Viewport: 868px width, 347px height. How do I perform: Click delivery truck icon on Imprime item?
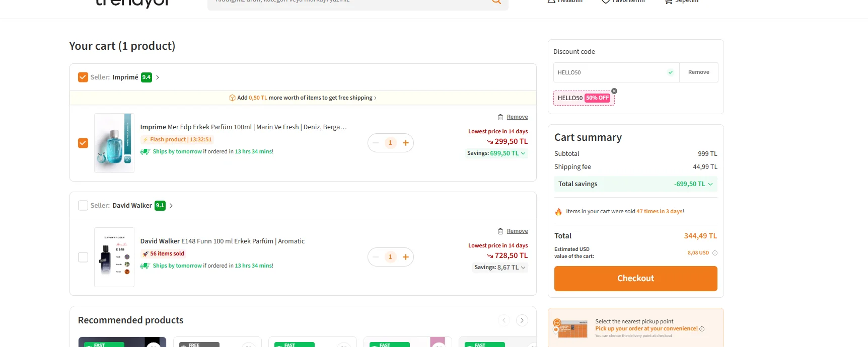[x=145, y=152]
